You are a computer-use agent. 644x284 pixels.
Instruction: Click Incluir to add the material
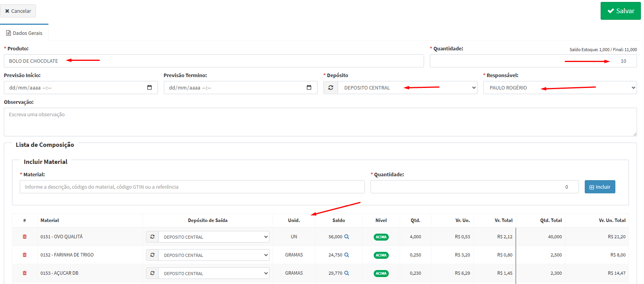pyautogui.click(x=599, y=187)
